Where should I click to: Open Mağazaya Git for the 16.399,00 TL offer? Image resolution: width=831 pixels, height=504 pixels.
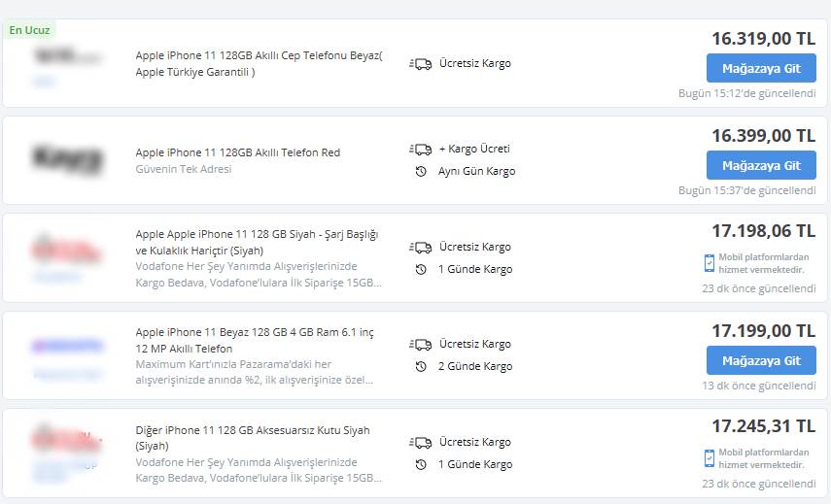pyautogui.click(x=761, y=166)
